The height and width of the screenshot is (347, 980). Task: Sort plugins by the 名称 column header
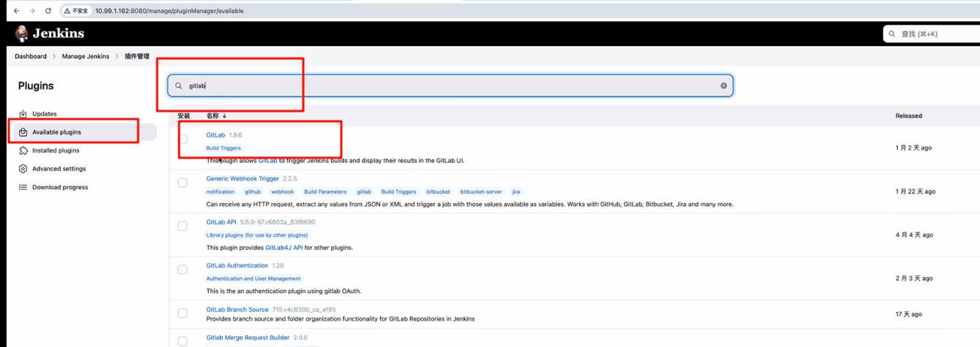(216, 115)
